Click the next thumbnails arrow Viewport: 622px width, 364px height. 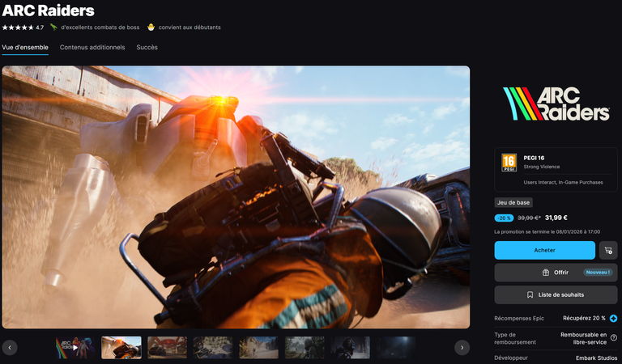pyautogui.click(x=462, y=348)
